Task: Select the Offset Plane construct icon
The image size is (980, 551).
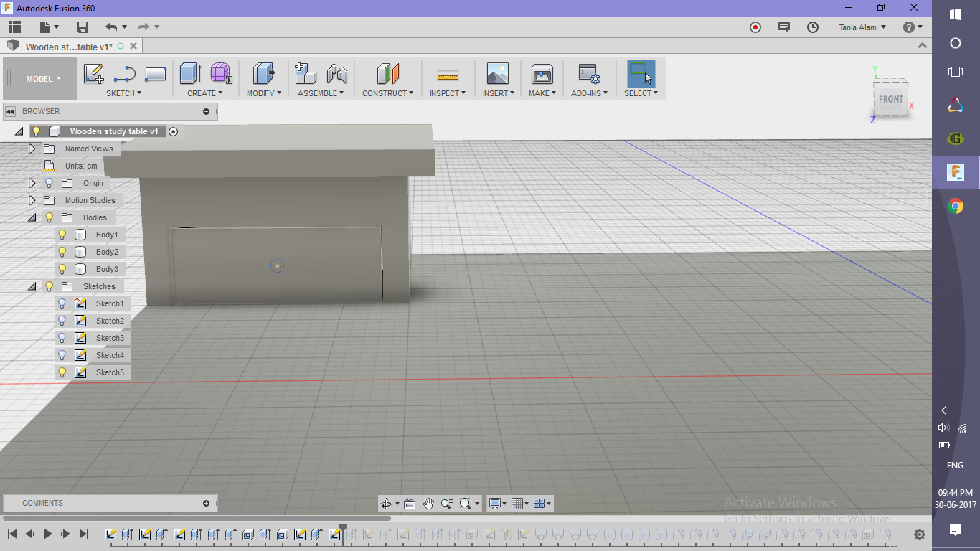Action: pos(387,74)
